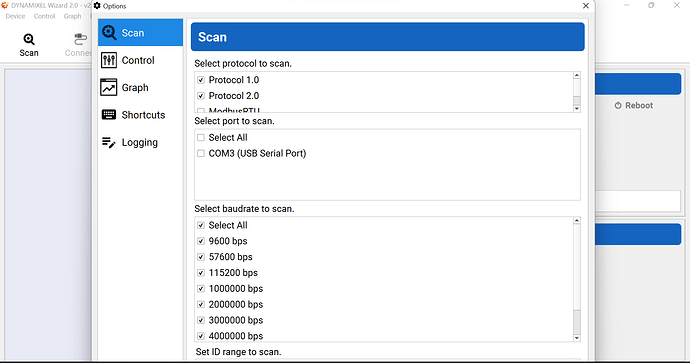Image resolution: width=690 pixels, height=363 pixels.
Task: Uncheck the Protocol 1.0 checkbox
Action: tap(201, 80)
